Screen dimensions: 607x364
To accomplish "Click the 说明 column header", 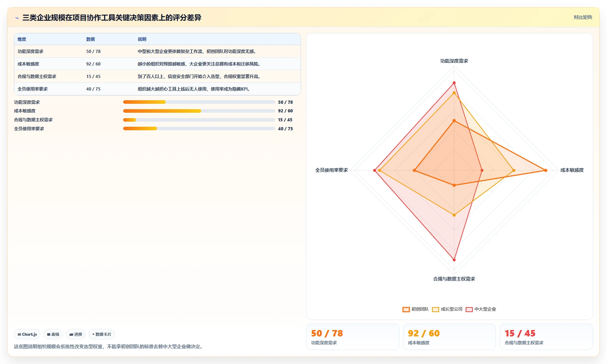I will [x=142, y=39].
